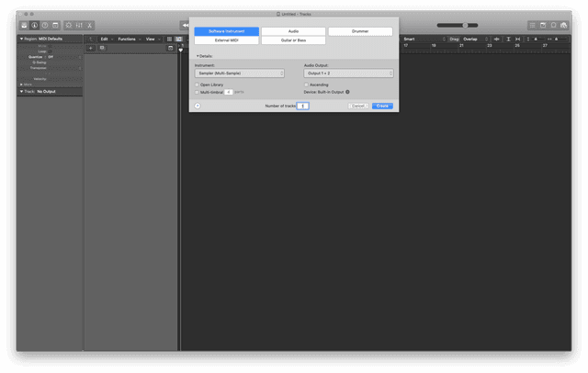Open the Audio Output dropdown
588x373 pixels.
348,73
